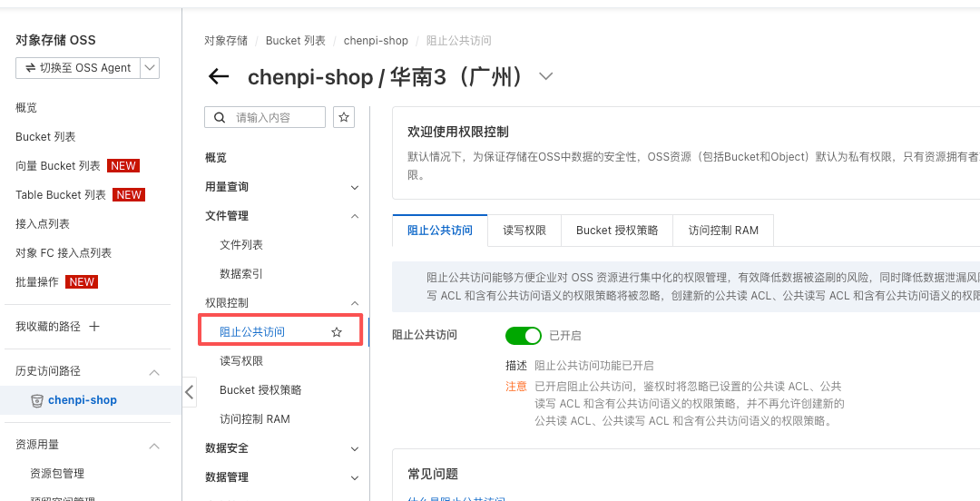Viewport: 980px width, 501px height.
Task: Click the 欢迎使用权限控制 heading
Action: [x=458, y=132]
